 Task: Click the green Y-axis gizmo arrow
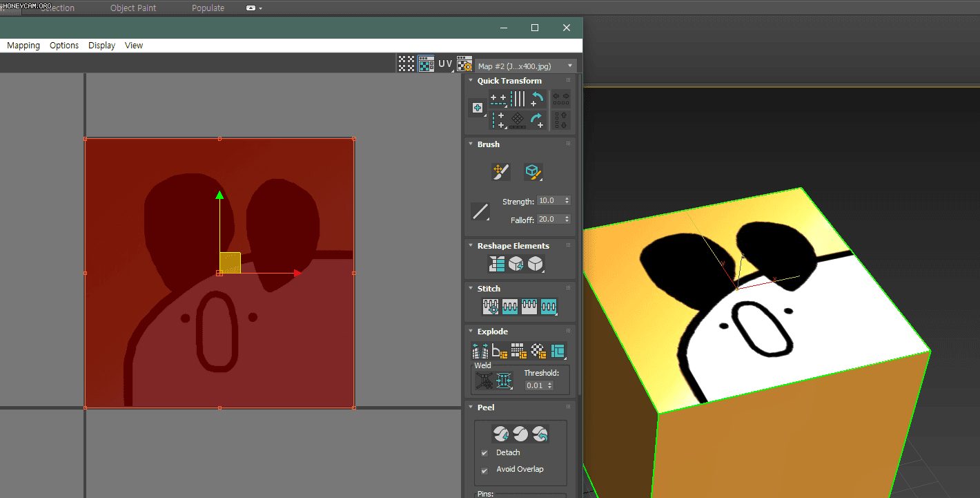point(219,195)
